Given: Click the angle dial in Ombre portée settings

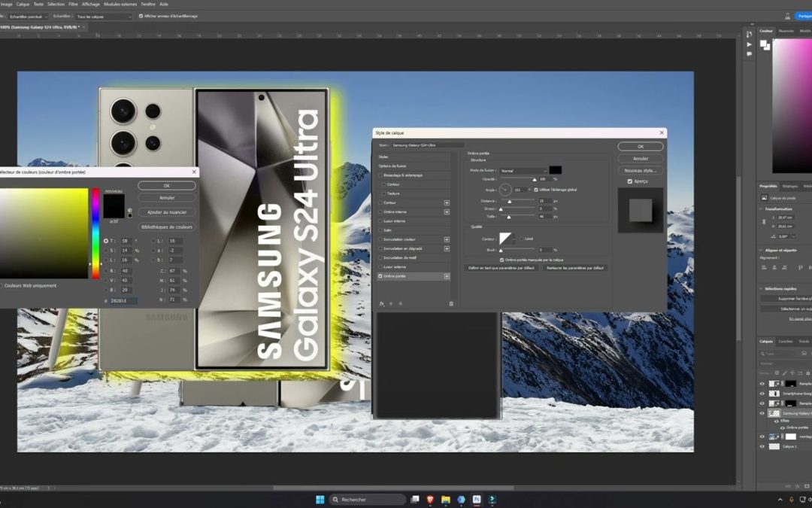Looking at the screenshot, I should 505,190.
